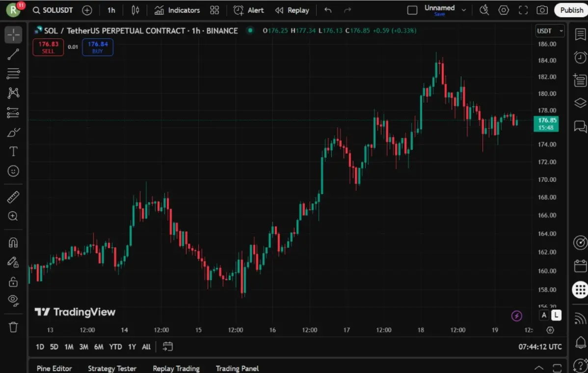This screenshot has width=588, height=373.
Task: Open symbol search for SOLUSDT
Action: point(53,10)
